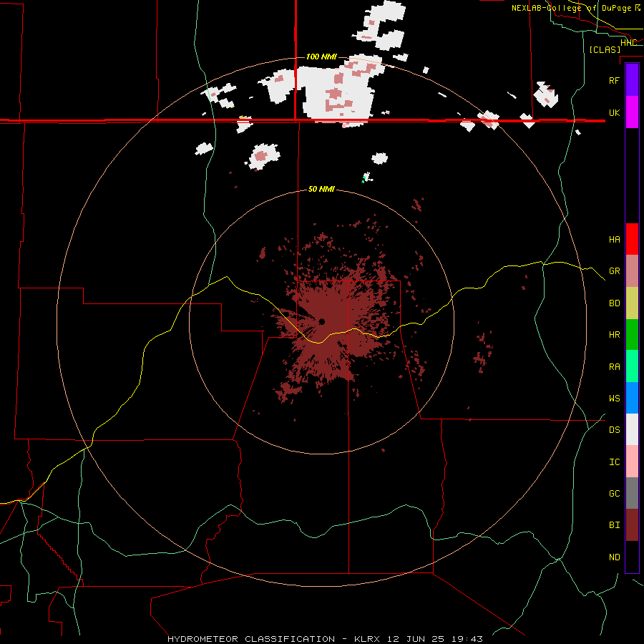Viewport: 644px width, 644px height.
Task: Click the 100 NMI range ring label
Action: click(x=321, y=57)
